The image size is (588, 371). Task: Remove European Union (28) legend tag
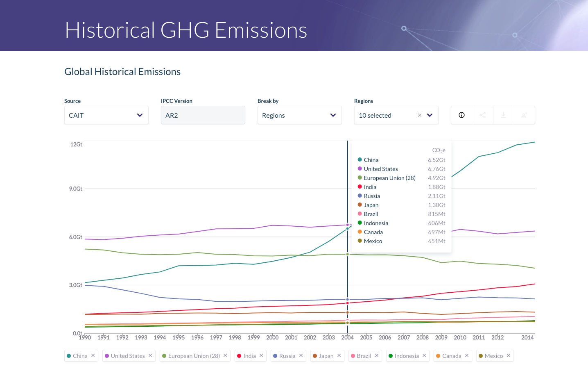click(x=225, y=355)
